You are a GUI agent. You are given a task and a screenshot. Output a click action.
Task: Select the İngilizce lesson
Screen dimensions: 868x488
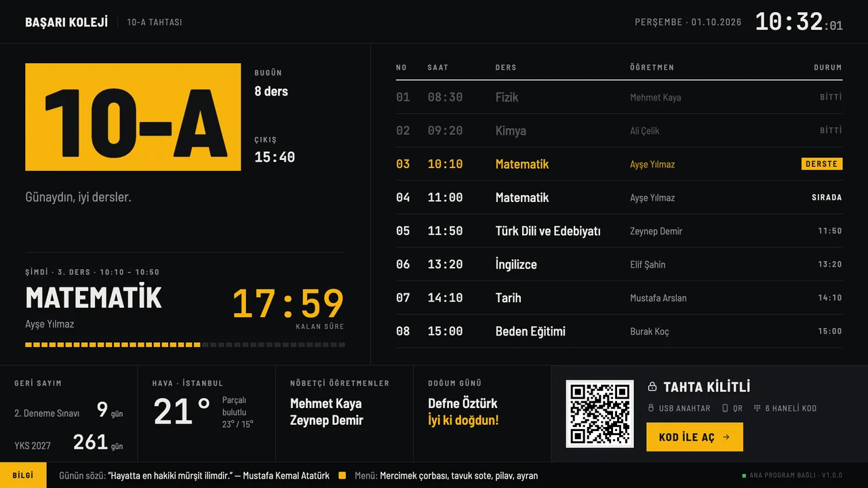click(516, 264)
